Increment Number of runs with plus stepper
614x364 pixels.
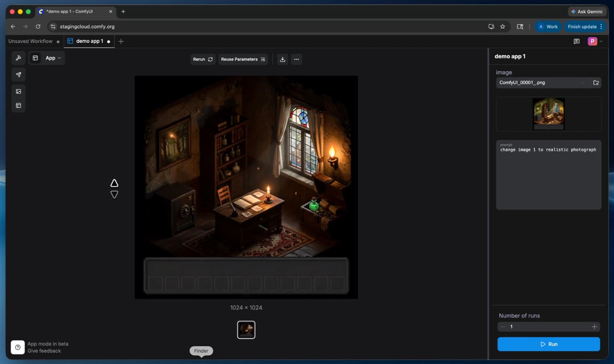(x=594, y=326)
